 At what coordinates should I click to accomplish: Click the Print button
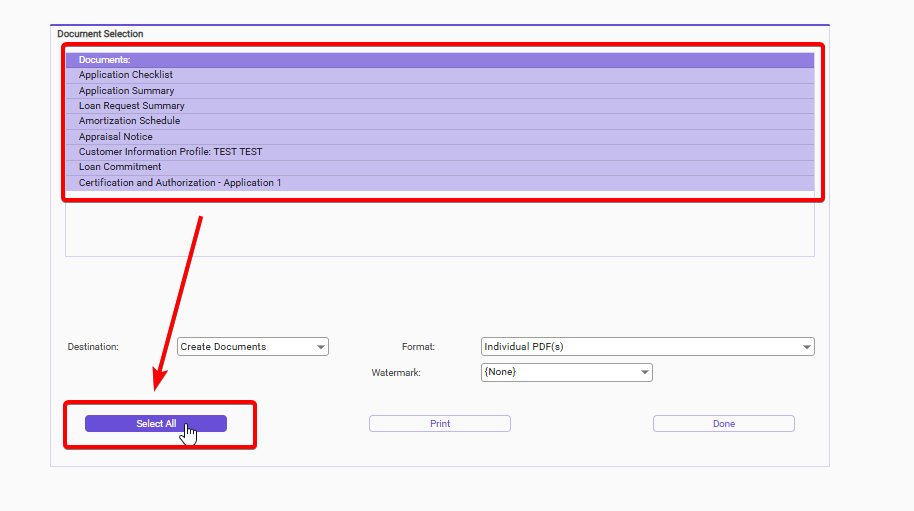pos(440,424)
